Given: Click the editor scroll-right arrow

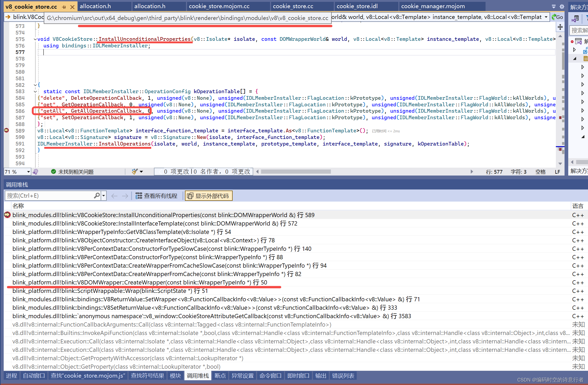Looking at the screenshot, I should [472, 172].
